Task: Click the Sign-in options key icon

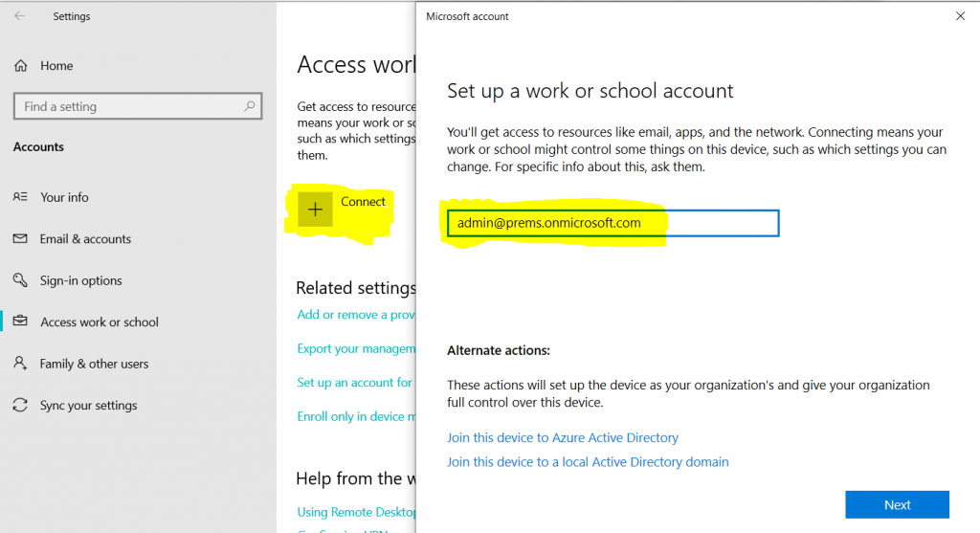Action: 20,280
